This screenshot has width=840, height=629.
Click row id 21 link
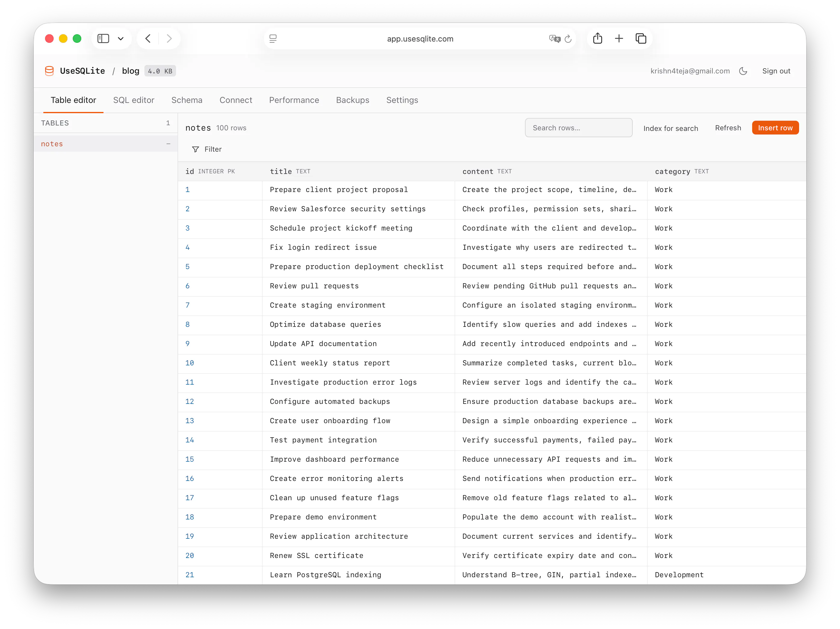pyautogui.click(x=190, y=575)
